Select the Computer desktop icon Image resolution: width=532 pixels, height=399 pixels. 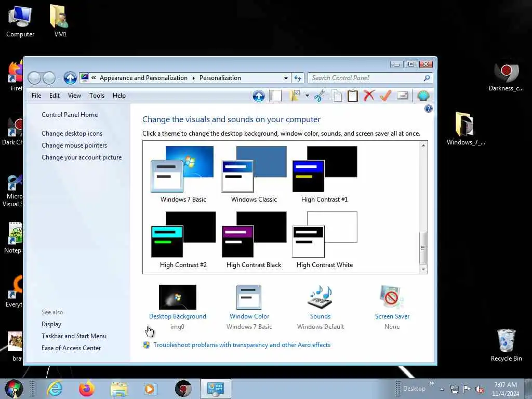20,21
